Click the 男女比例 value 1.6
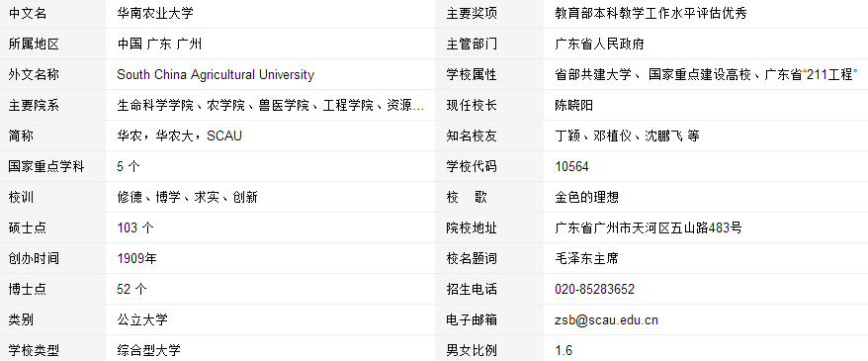The width and height of the screenshot is (868, 361). 564,350
